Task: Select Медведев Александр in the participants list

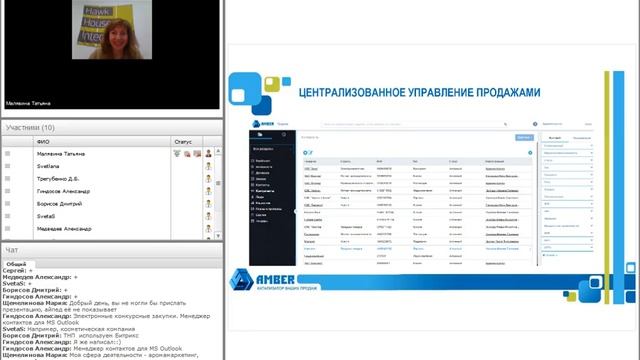Action: coord(64,229)
